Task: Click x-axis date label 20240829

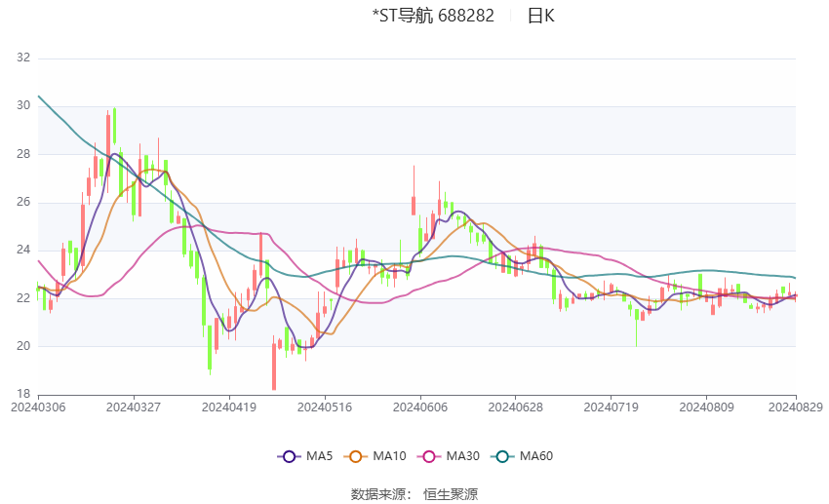Action: [796, 407]
